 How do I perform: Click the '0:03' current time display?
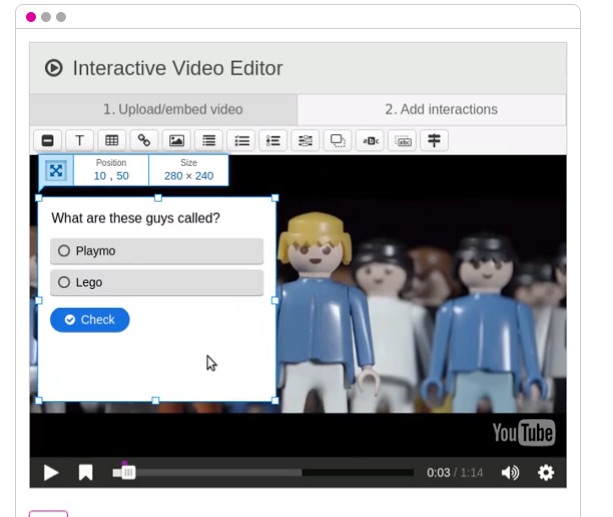click(438, 473)
